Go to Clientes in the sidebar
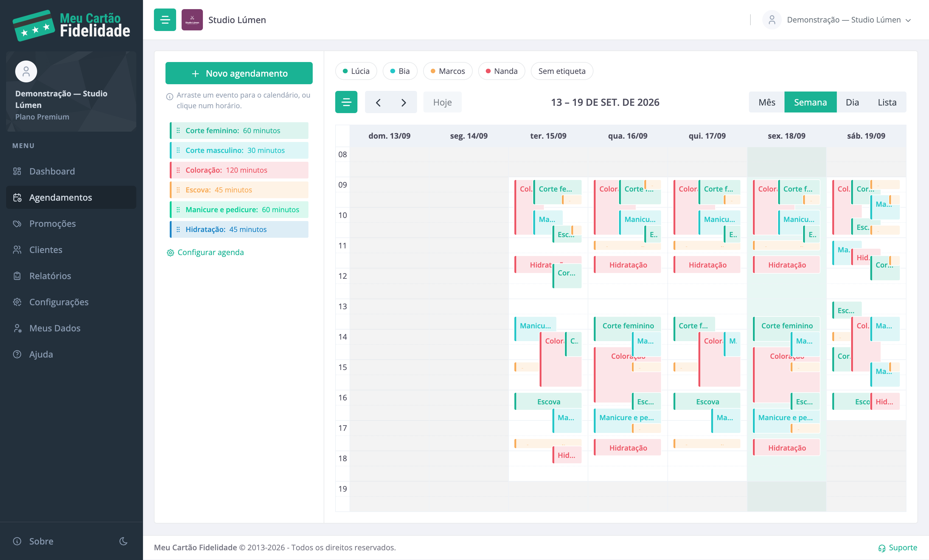 pyautogui.click(x=46, y=250)
